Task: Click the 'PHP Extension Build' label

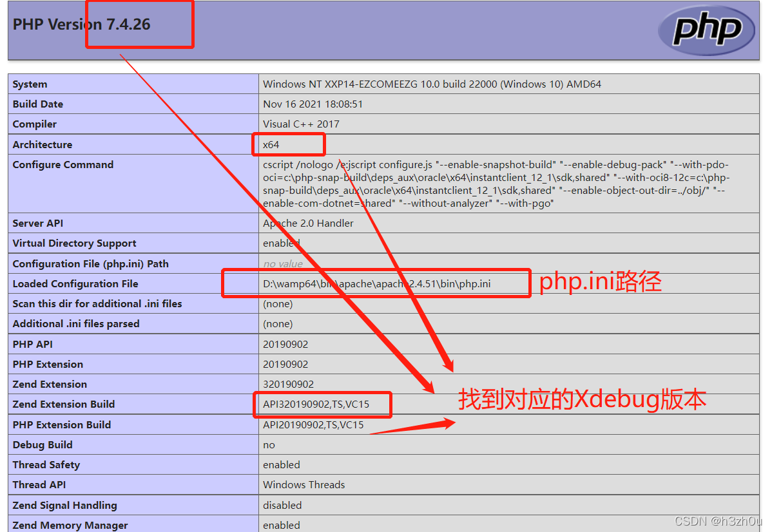Action: tap(62, 424)
